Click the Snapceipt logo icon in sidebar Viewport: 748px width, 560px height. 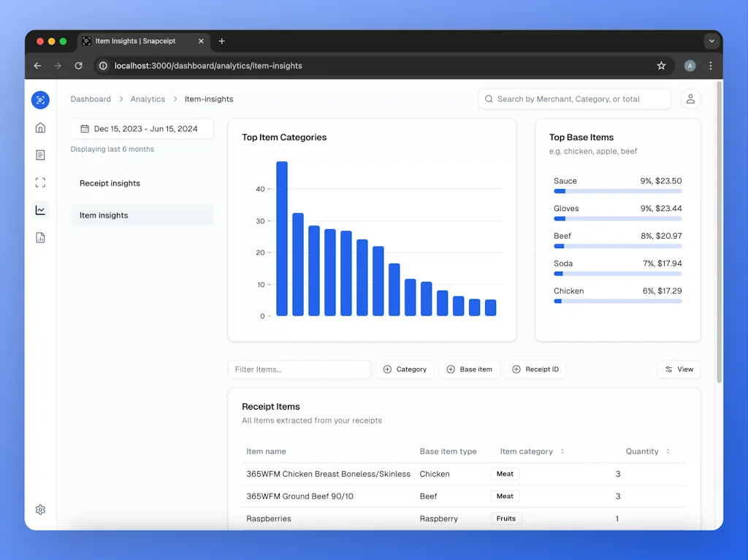[40, 100]
